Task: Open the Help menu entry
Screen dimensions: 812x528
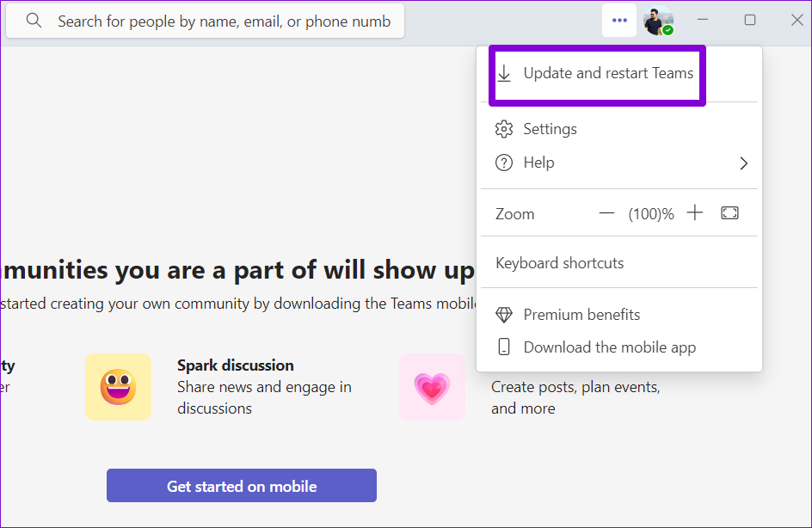Action: click(x=618, y=163)
